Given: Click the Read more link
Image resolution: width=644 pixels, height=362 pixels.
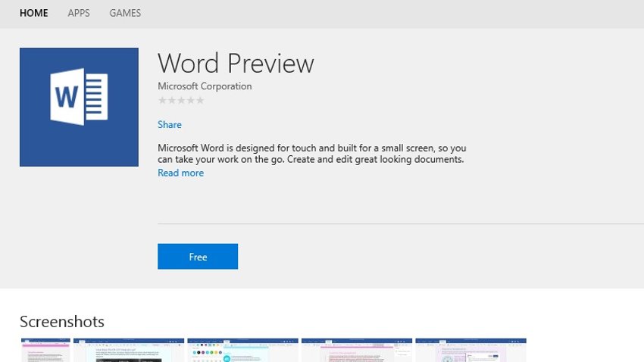Looking at the screenshot, I should point(181,173).
